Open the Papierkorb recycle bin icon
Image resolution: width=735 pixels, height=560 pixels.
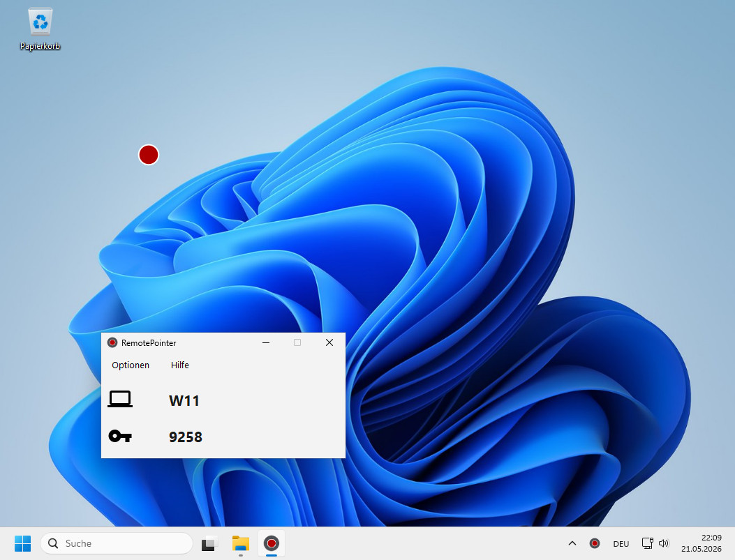pos(40,29)
